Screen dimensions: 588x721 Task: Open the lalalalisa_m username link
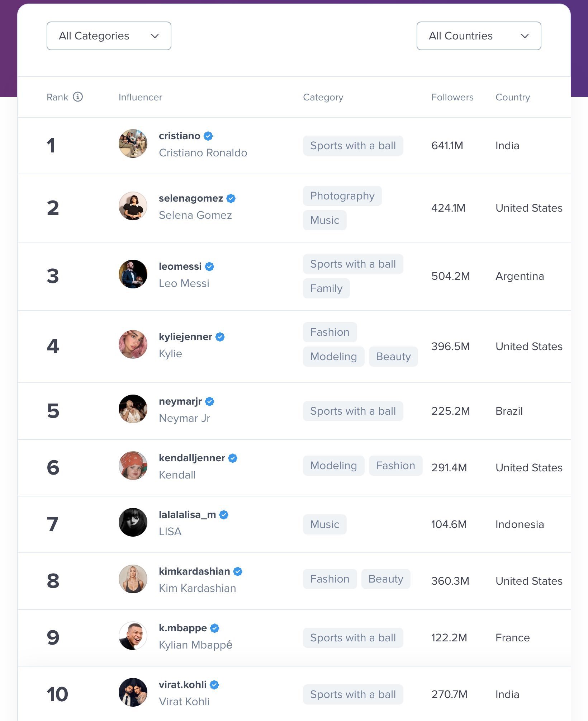point(188,515)
